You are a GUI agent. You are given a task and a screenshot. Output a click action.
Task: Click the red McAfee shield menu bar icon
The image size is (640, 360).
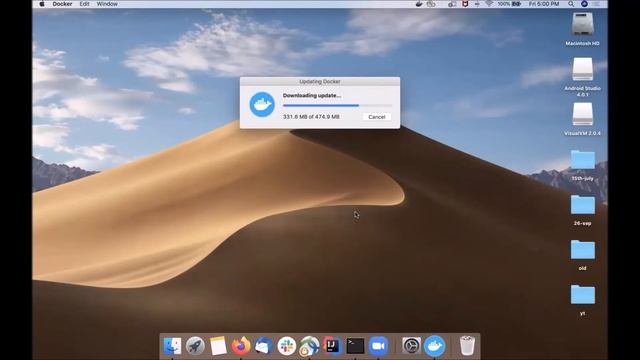(465, 4)
